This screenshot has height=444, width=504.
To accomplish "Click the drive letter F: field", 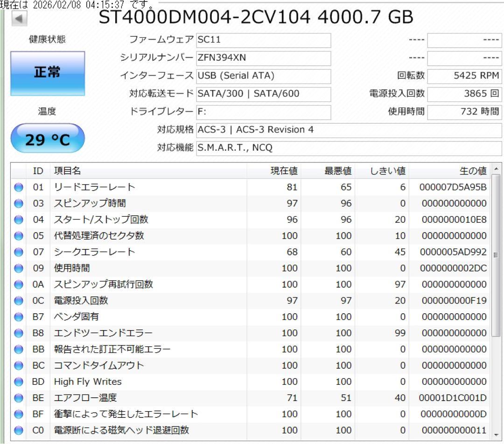I will pyautogui.click(x=264, y=112).
